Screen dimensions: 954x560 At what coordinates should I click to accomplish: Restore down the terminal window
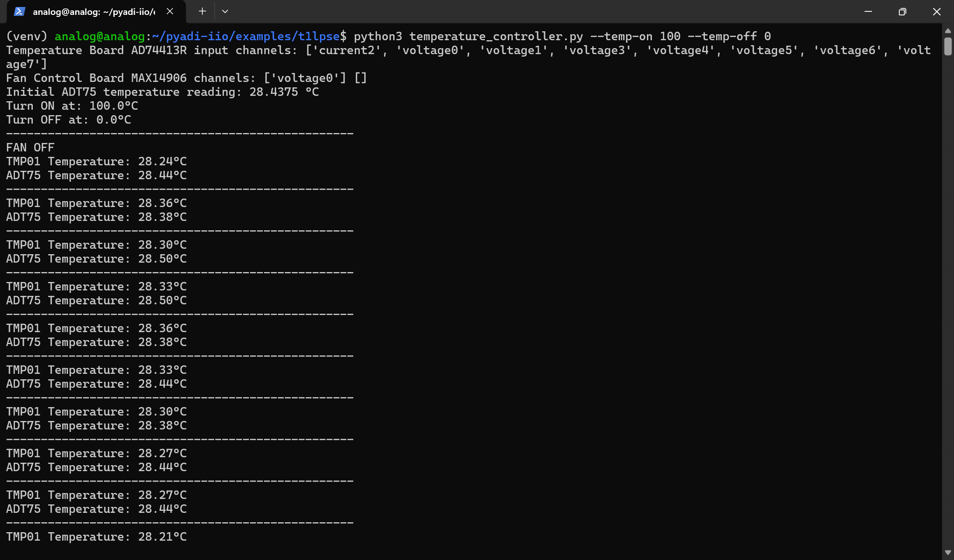[902, 11]
